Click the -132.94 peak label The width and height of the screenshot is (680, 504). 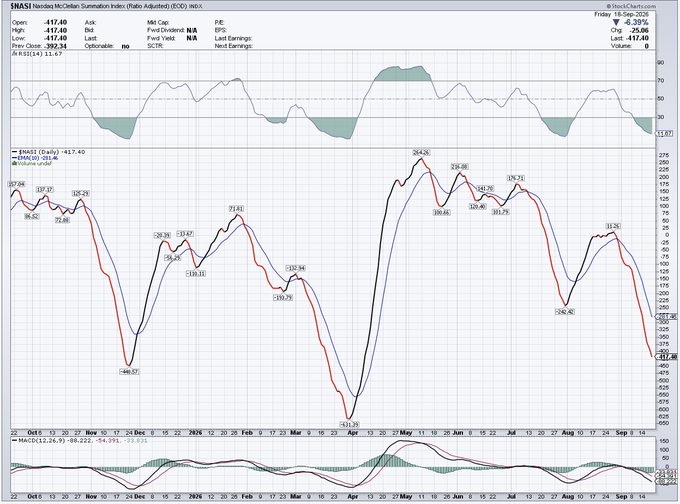(x=295, y=268)
